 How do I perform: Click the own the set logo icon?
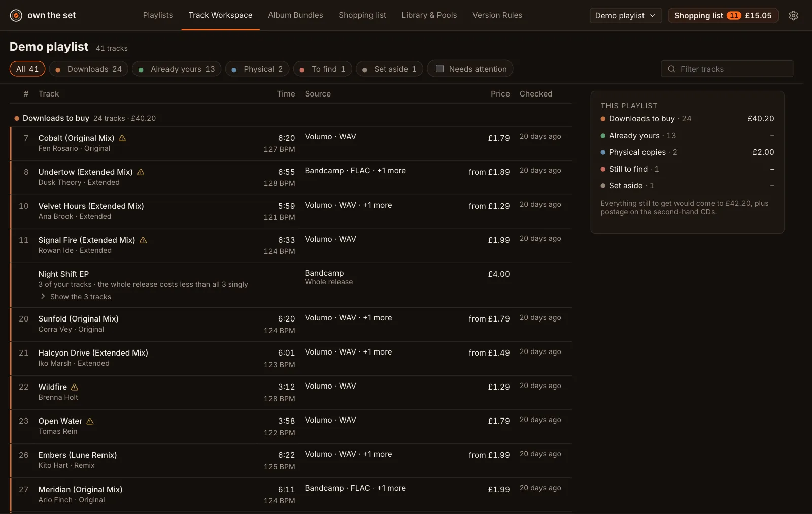coord(16,15)
